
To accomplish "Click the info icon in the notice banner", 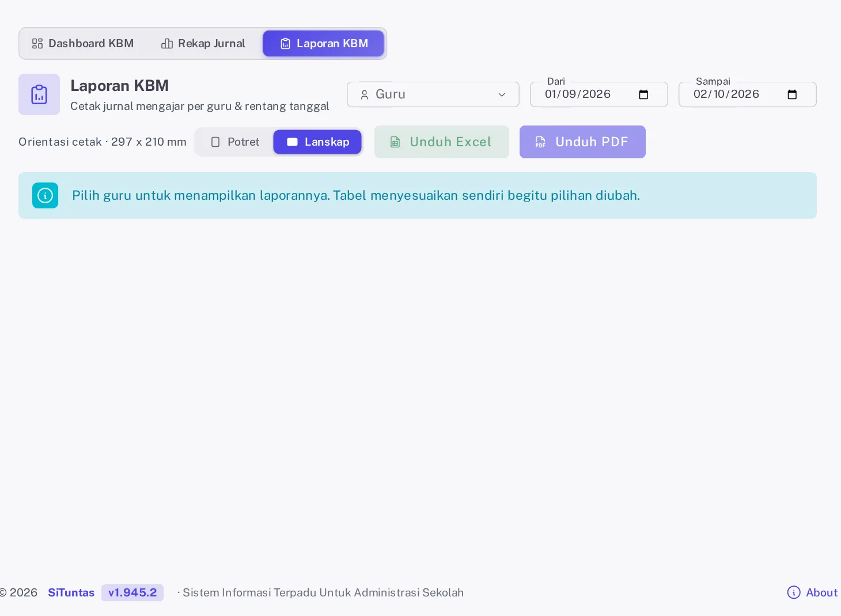I will click(x=45, y=195).
